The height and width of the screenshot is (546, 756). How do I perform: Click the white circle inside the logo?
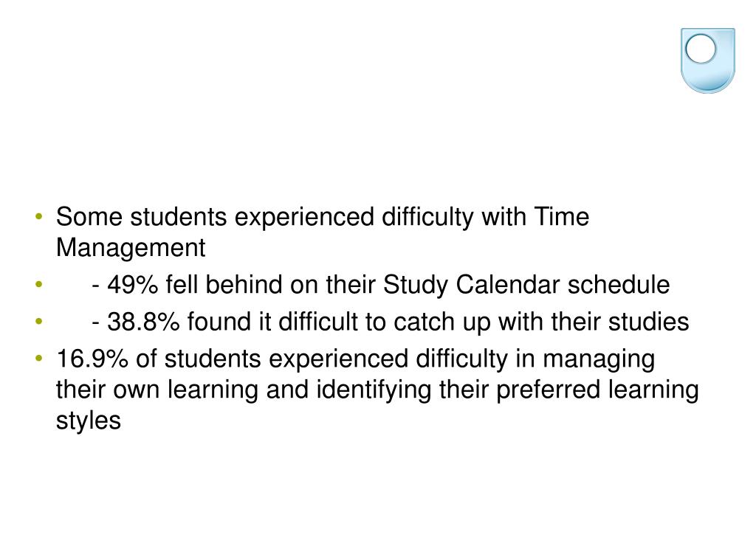[x=701, y=49]
